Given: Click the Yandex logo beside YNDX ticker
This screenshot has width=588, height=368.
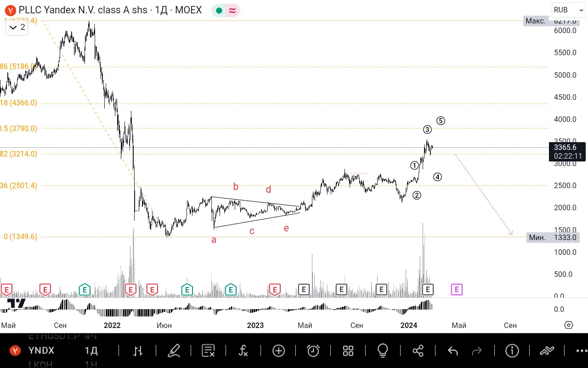Looking at the screenshot, I should (x=16, y=351).
